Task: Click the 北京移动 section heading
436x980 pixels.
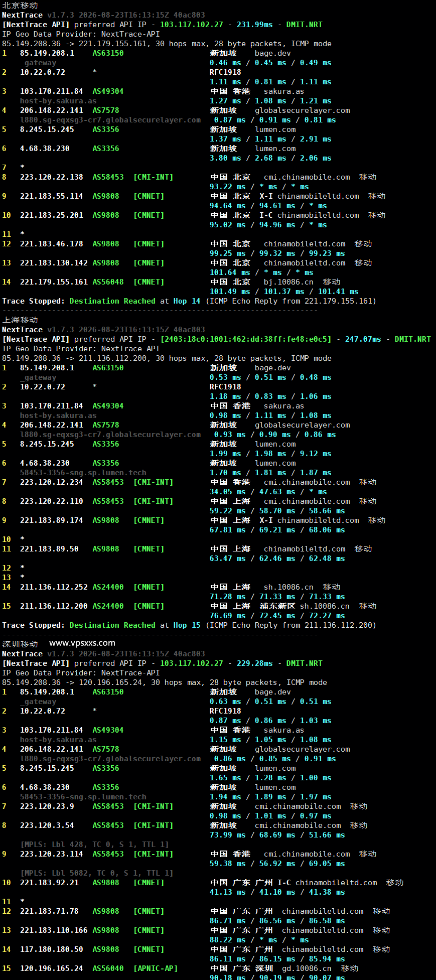Action: pyautogui.click(x=20, y=5)
